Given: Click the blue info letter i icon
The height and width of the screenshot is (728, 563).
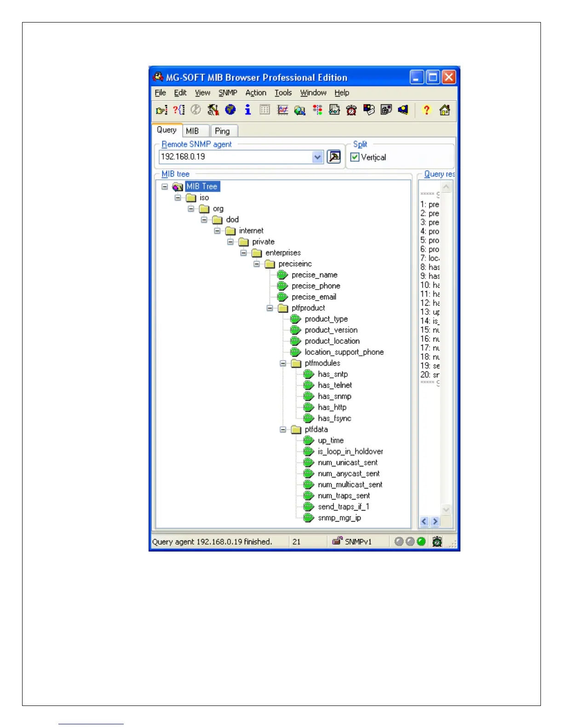Looking at the screenshot, I should pyautogui.click(x=248, y=110).
